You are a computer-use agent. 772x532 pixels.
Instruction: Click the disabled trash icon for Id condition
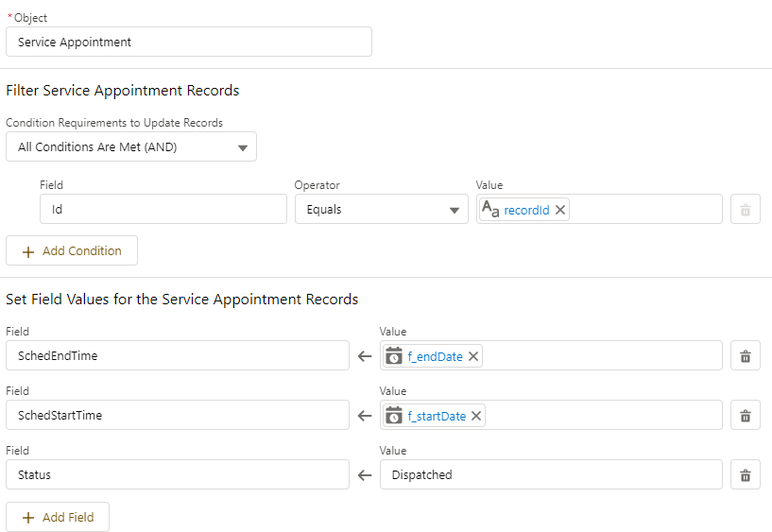click(x=746, y=210)
